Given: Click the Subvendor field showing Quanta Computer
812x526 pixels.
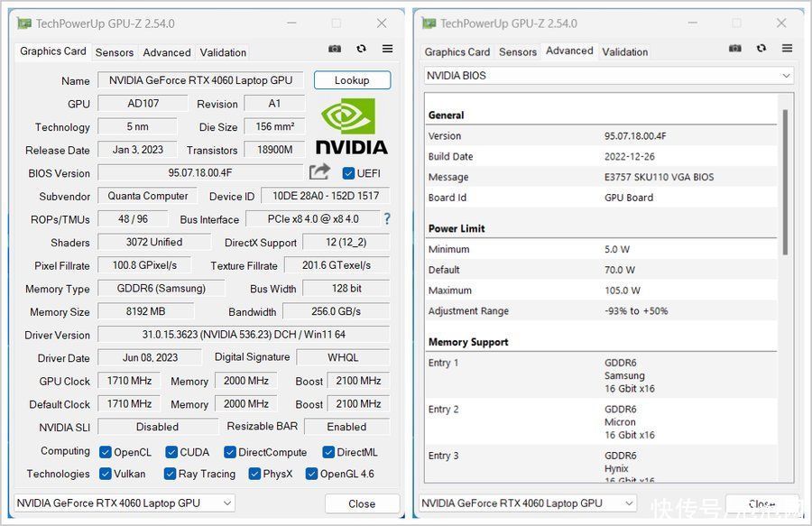Looking at the screenshot, I should coord(148,196).
